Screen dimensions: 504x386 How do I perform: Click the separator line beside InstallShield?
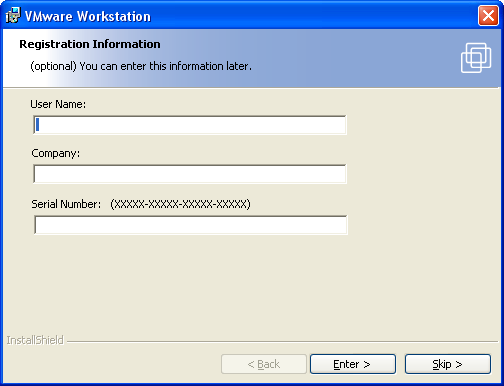[x=282, y=341]
